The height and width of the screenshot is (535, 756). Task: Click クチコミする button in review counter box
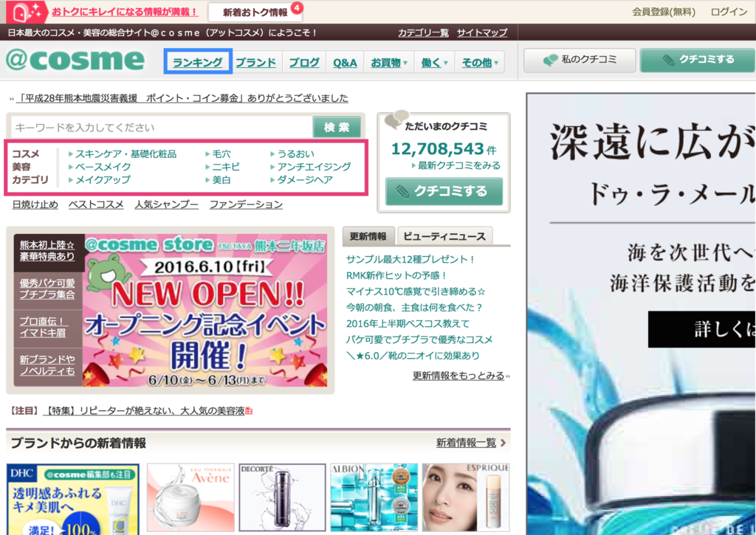click(x=444, y=191)
